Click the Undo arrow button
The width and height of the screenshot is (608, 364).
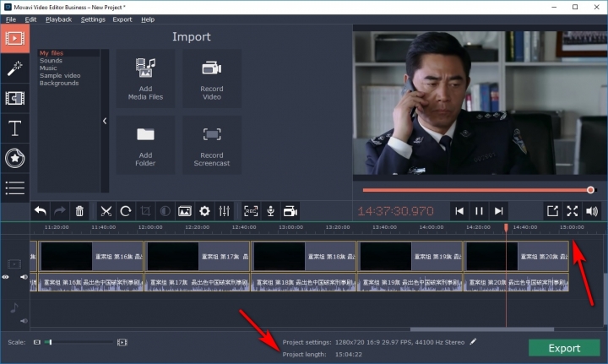pyautogui.click(x=41, y=211)
